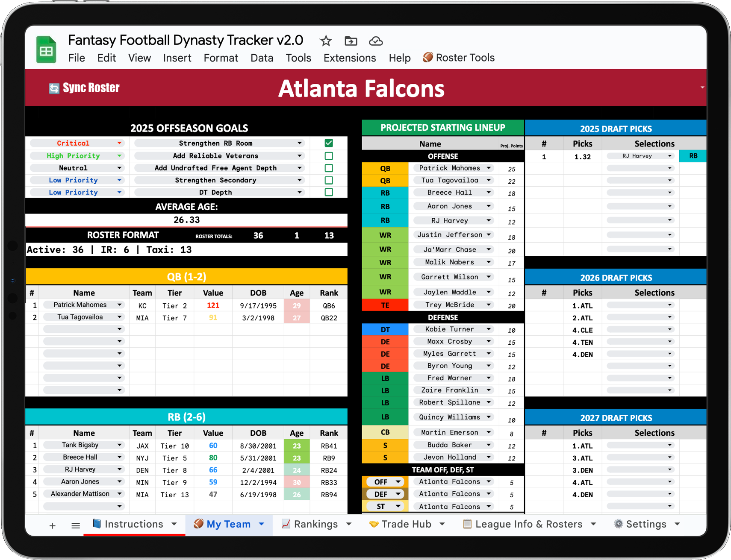The image size is (731, 560).
Task: Click the average age value cell 26.33
Action: (186, 220)
